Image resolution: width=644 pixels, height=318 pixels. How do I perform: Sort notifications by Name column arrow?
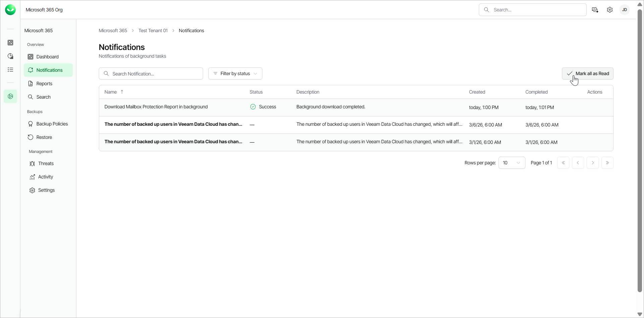122,92
